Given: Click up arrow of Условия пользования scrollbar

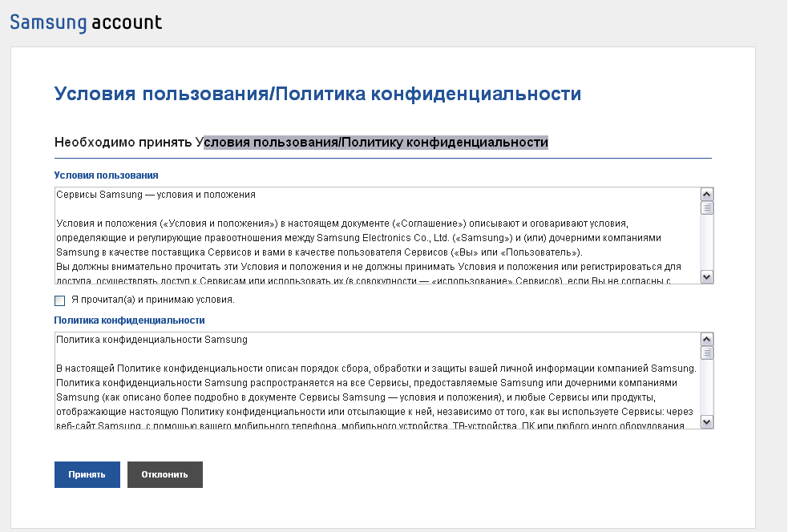Looking at the screenshot, I should tap(706, 195).
